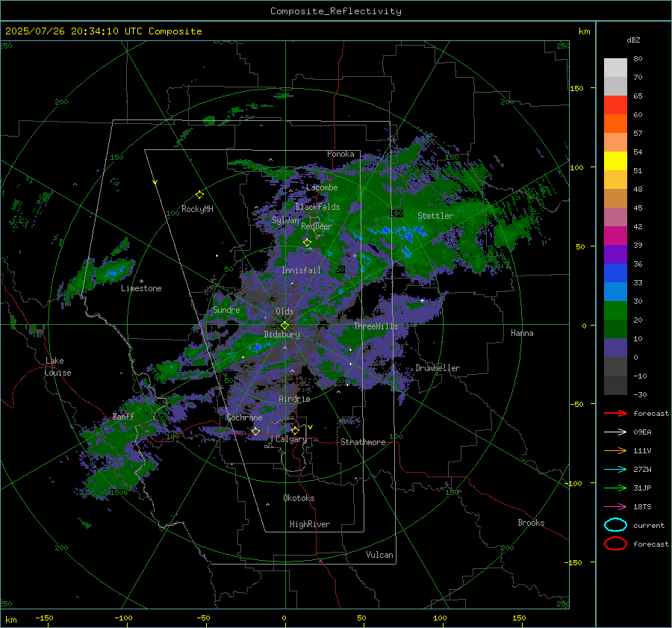Click the HighRiver city label
The height and width of the screenshot is (628, 672).
(310, 524)
